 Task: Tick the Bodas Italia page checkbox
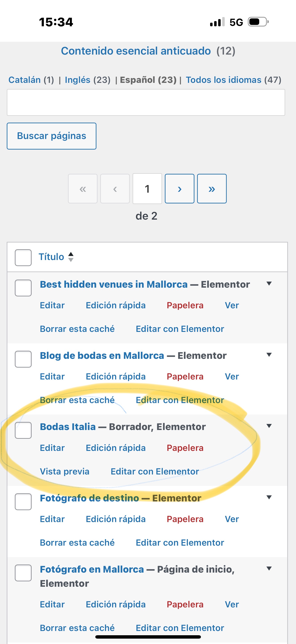click(x=23, y=430)
